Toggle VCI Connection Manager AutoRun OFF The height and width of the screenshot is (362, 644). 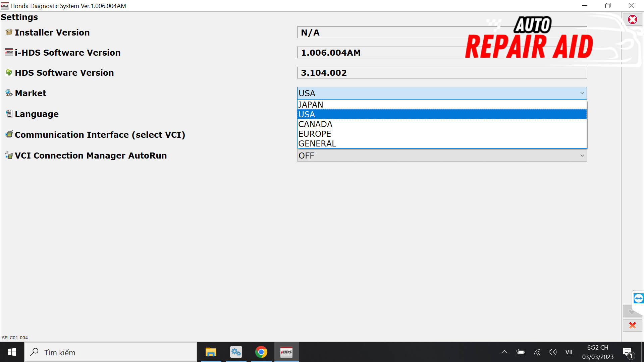pyautogui.click(x=441, y=156)
